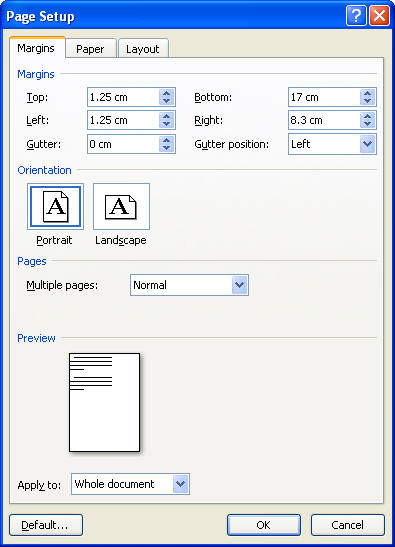Screen dimensions: 395x547
Task: Increase Left margin with up arrow
Action: (166, 117)
